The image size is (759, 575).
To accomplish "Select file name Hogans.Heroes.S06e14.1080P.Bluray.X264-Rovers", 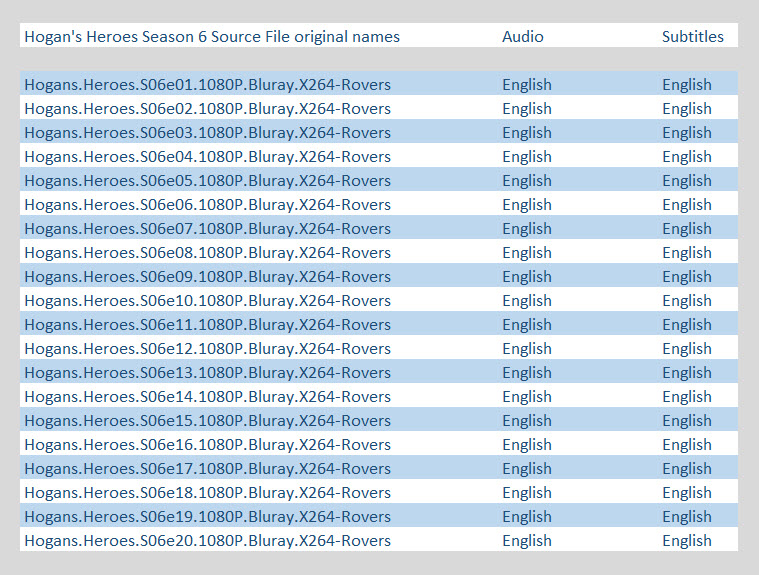I will coord(208,397).
